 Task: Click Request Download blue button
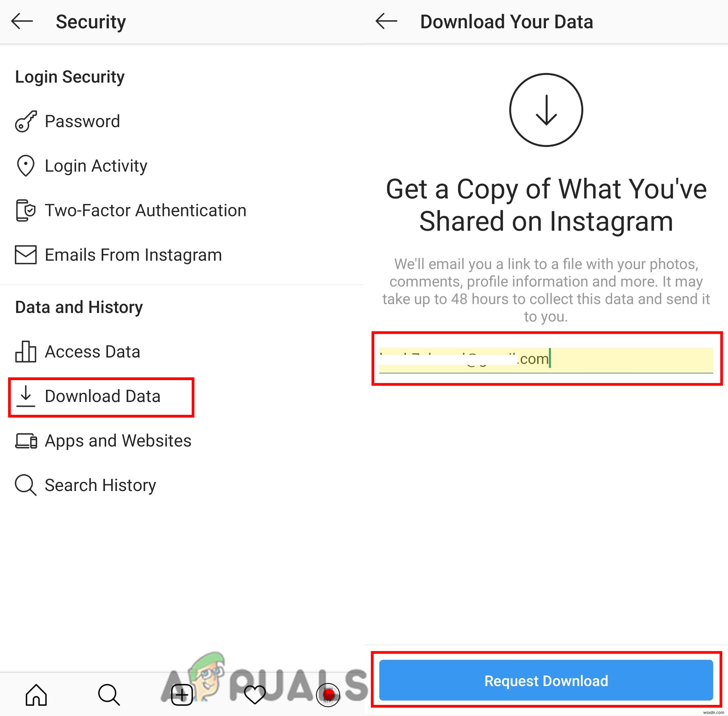point(545,660)
